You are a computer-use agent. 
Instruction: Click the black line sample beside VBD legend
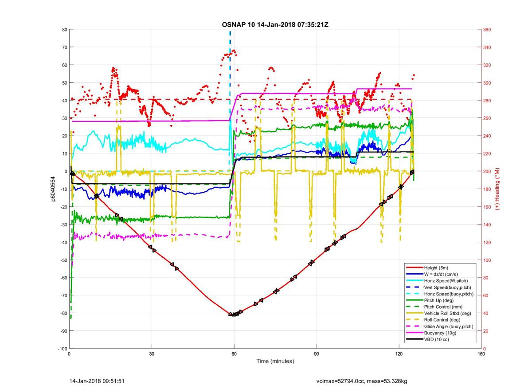click(414, 339)
